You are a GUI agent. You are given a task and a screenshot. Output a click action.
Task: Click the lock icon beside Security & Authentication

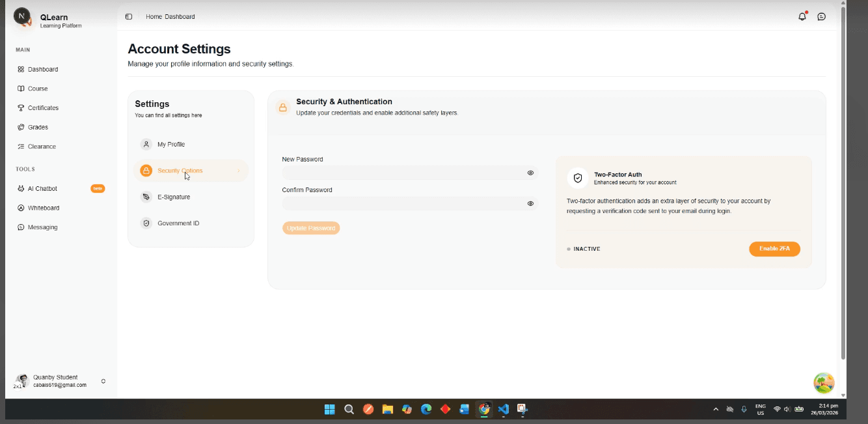point(283,107)
